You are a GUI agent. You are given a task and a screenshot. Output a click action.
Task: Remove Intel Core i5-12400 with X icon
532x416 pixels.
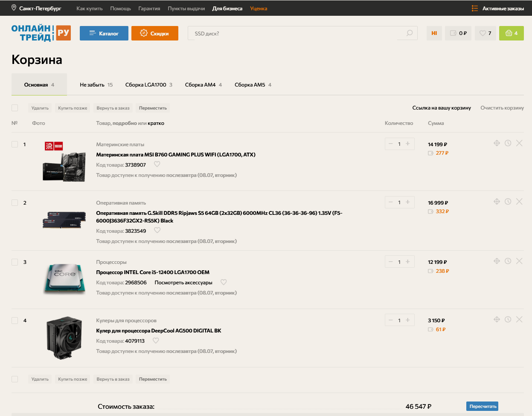click(x=519, y=261)
